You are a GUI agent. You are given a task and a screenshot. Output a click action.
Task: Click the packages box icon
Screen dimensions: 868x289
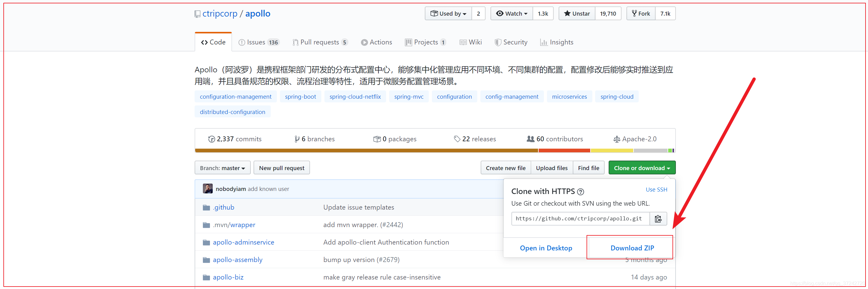coord(377,139)
